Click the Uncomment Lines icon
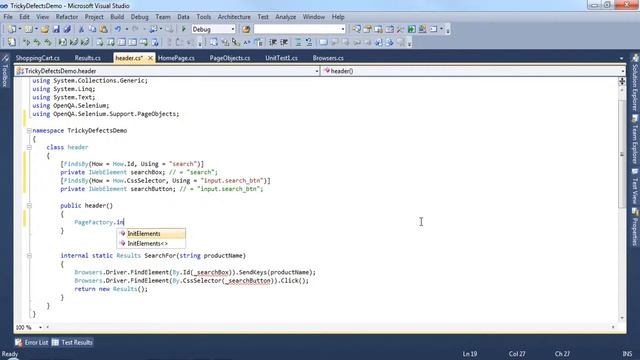Image resolution: width=640 pixels, height=360 pixels. (x=309, y=42)
